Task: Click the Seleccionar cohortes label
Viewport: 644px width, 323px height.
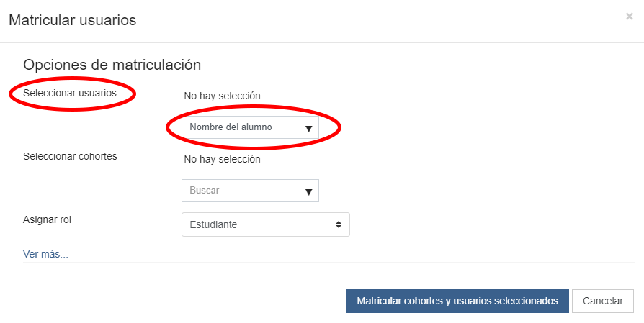Action: click(x=70, y=156)
